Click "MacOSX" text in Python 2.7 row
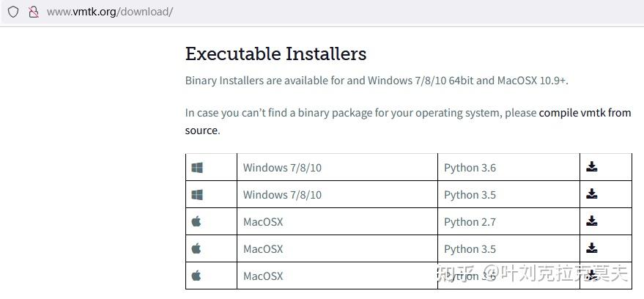Viewport: 644px width, 299px height. pos(263,222)
